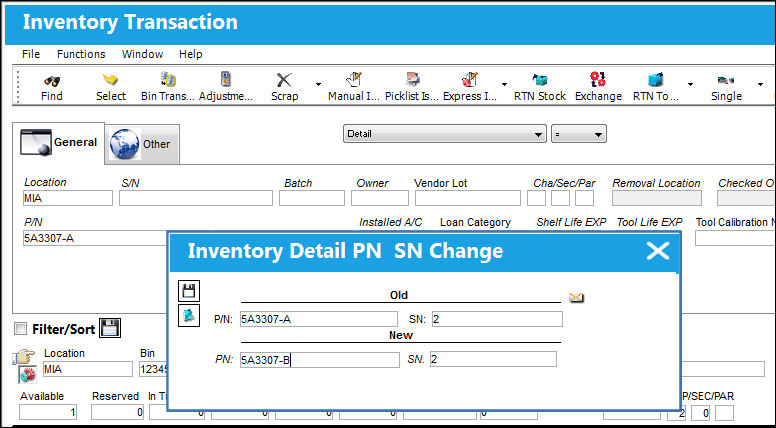Click the pointing hand icon beside Location
The width and height of the screenshot is (776, 428).
(24, 356)
